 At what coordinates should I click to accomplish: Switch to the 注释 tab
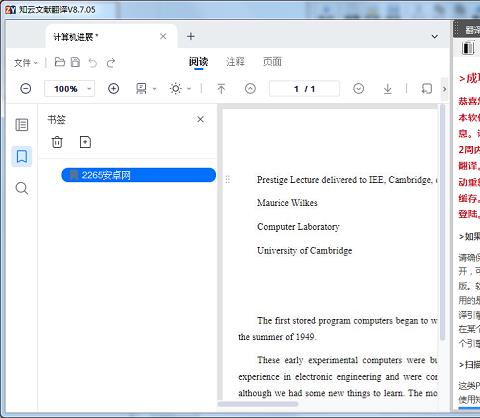[235, 62]
